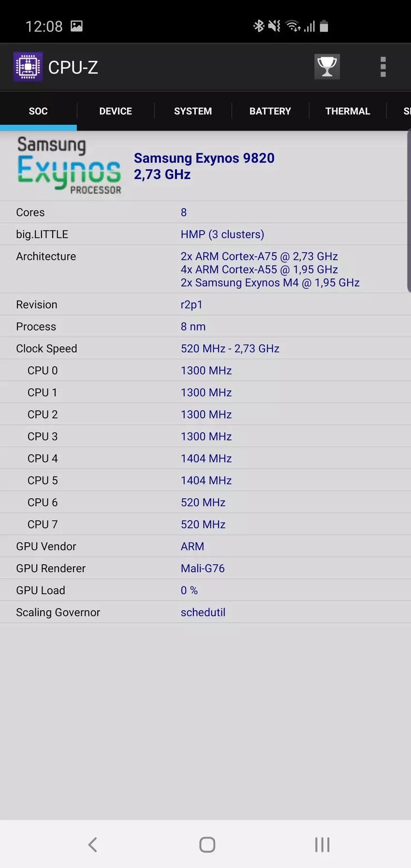Open the recent apps navigation button
The height and width of the screenshot is (868, 411).
coord(322,845)
